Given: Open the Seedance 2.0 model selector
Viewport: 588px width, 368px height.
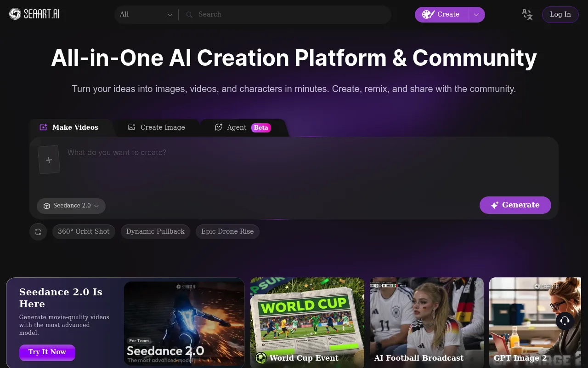Looking at the screenshot, I should point(71,206).
